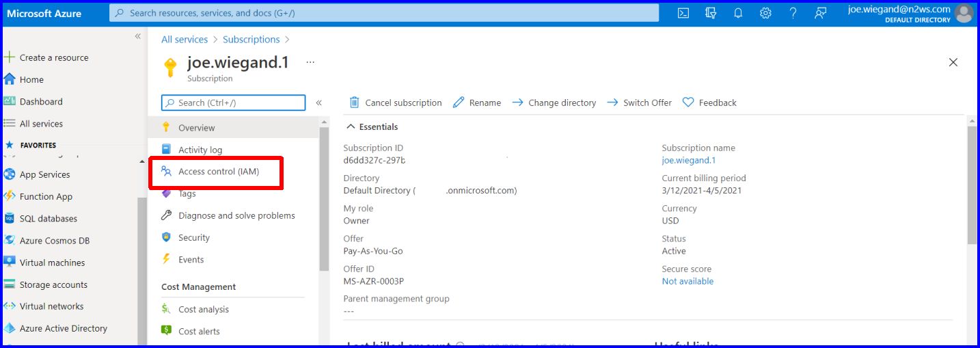Click the Cost alerts icon

pos(166,331)
